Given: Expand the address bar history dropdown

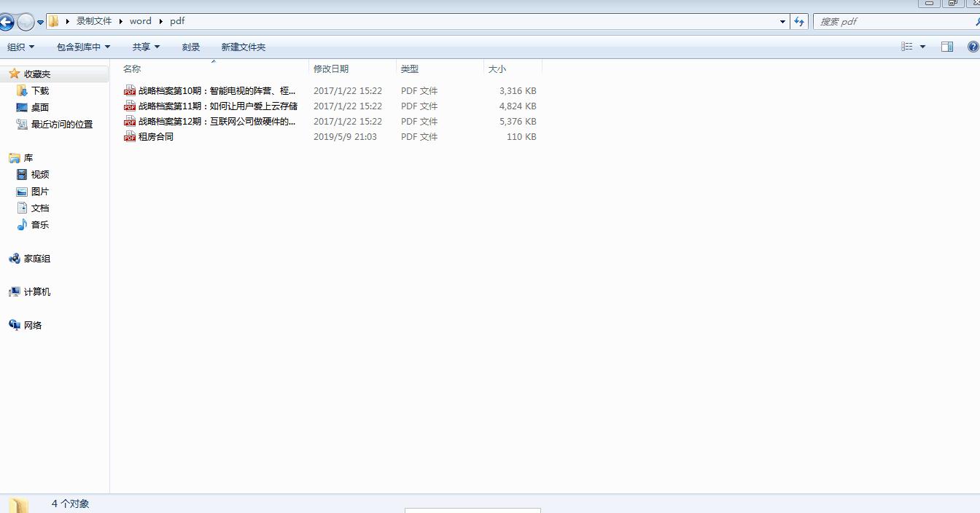Looking at the screenshot, I should coord(783,22).
